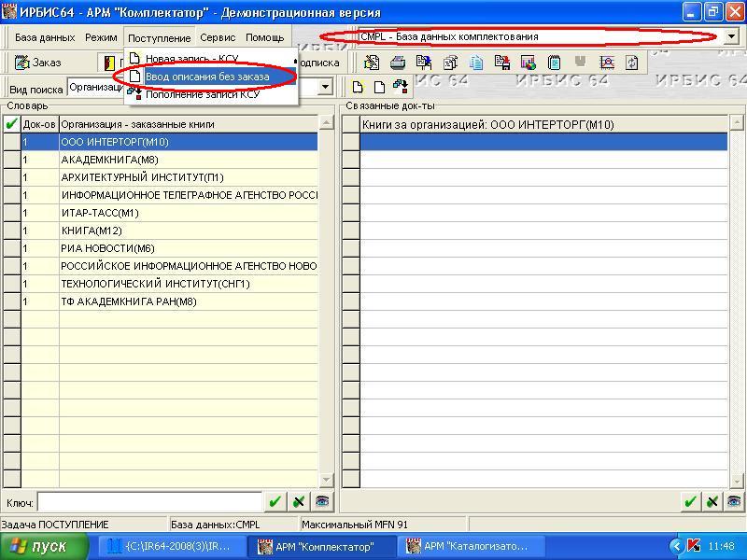The height and width of the screenshot is (560, 747).
Task: Click the notepad icon in the toolbar
Action: [x=555, y=63]
